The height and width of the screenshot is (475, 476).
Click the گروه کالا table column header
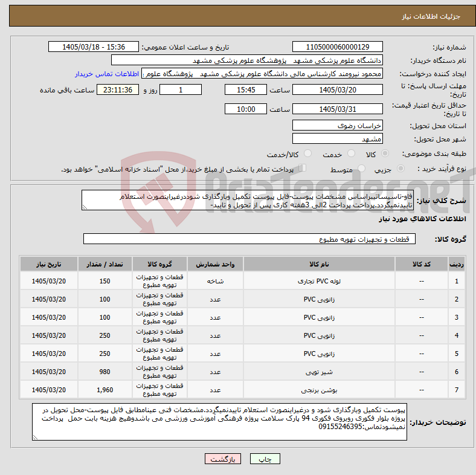159,264
